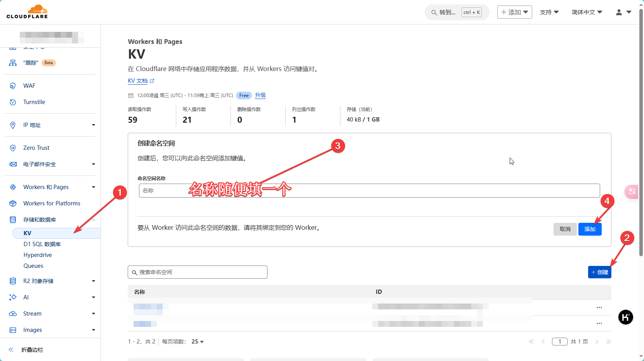The width and height of the screenshot is (644, 361).
Task: Click the Cloudflare logo
Action: [x=27, y=12]
